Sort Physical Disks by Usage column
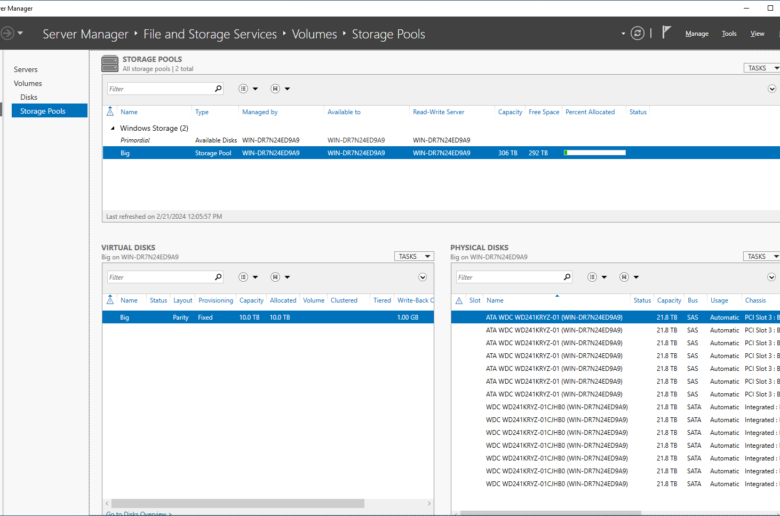 pos(719,301)
